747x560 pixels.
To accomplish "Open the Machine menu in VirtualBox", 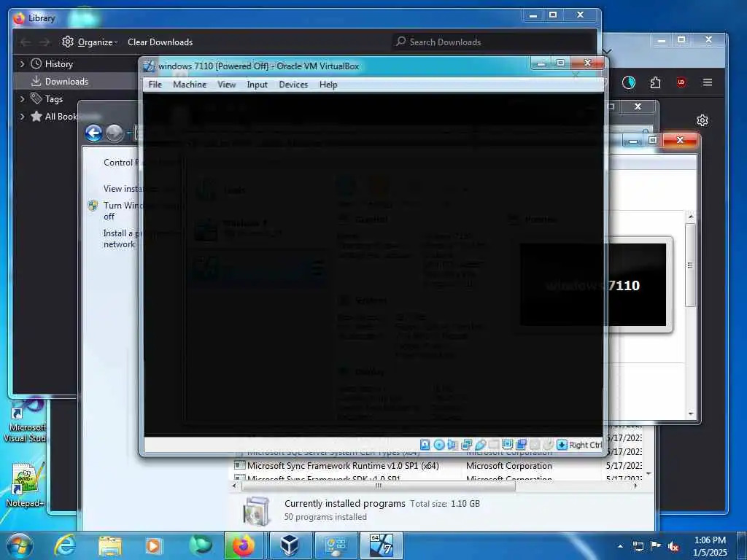I will click(190, 85).
